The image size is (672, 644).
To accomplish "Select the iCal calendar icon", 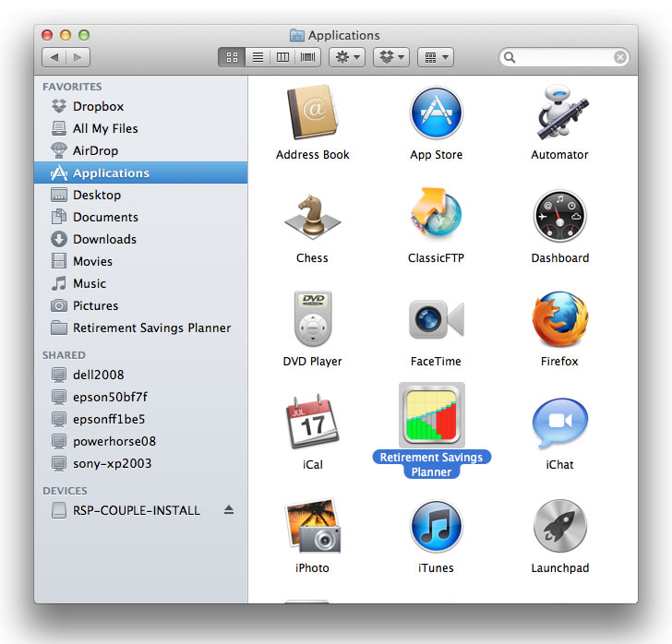I will click(312, 422).
